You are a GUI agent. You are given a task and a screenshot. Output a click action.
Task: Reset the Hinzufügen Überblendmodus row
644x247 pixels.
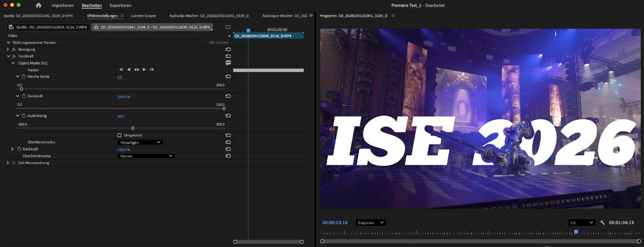(x=228, y=142)
